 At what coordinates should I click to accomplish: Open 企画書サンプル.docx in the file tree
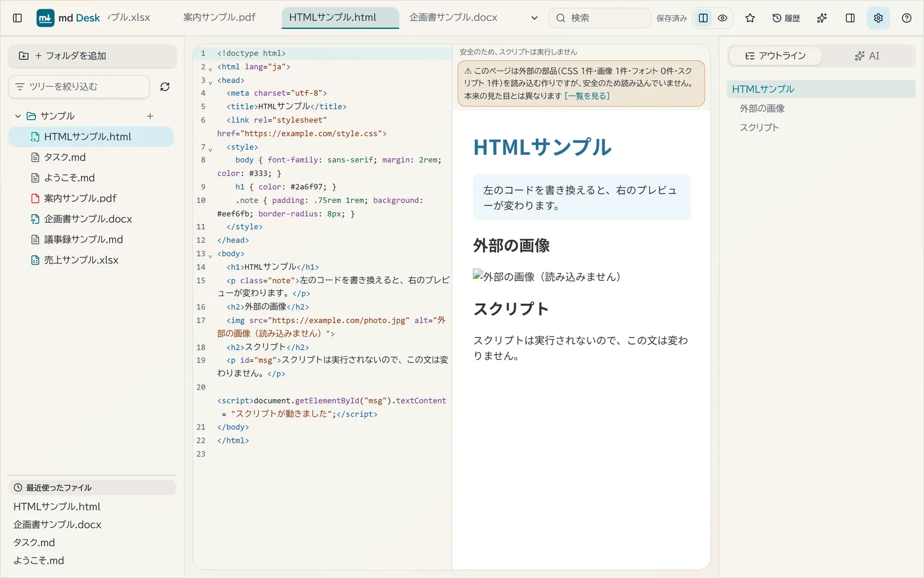point(91,219)
